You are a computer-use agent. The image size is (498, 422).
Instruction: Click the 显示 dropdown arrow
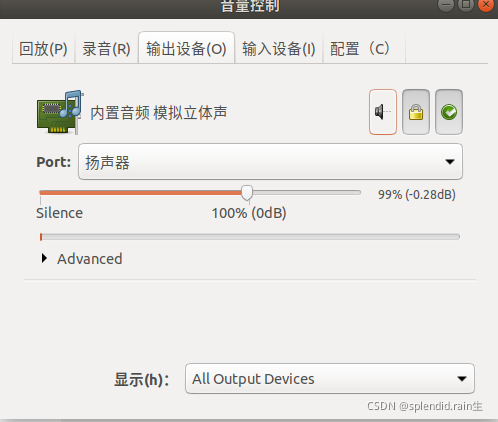tap(462, 379)
